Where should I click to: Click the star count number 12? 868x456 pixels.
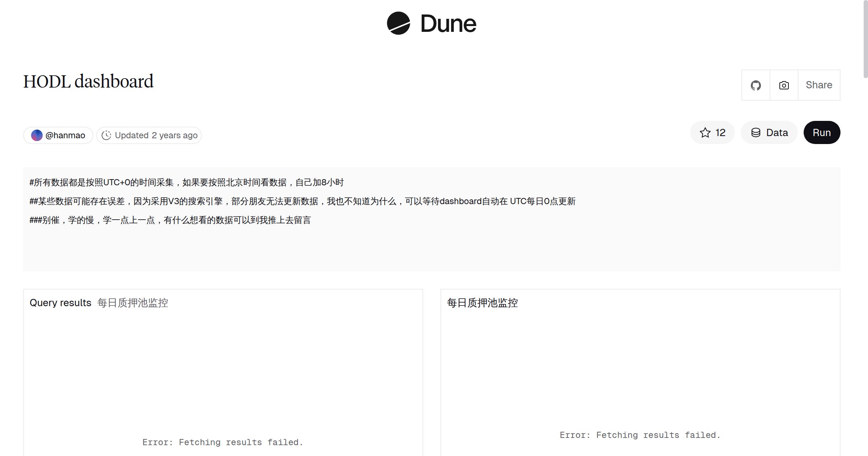click(x=720, y=133)
